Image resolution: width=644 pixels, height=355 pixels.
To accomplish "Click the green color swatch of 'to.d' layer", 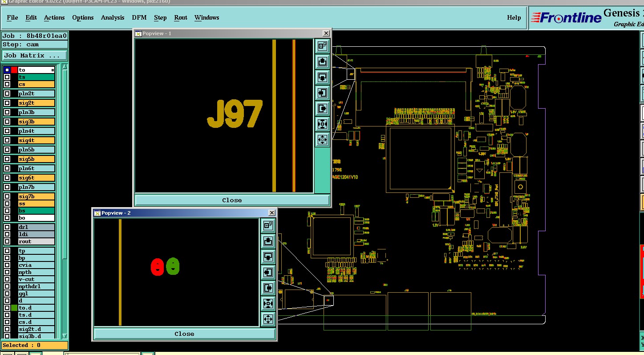I will (14, 308).
